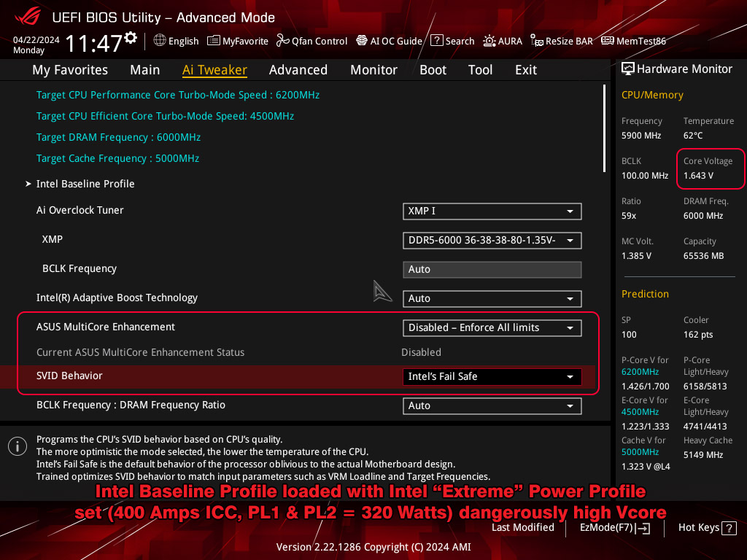
Task: Click Target CPU Efficient Core Turbo-Mode text
Action: coord(166,116)
